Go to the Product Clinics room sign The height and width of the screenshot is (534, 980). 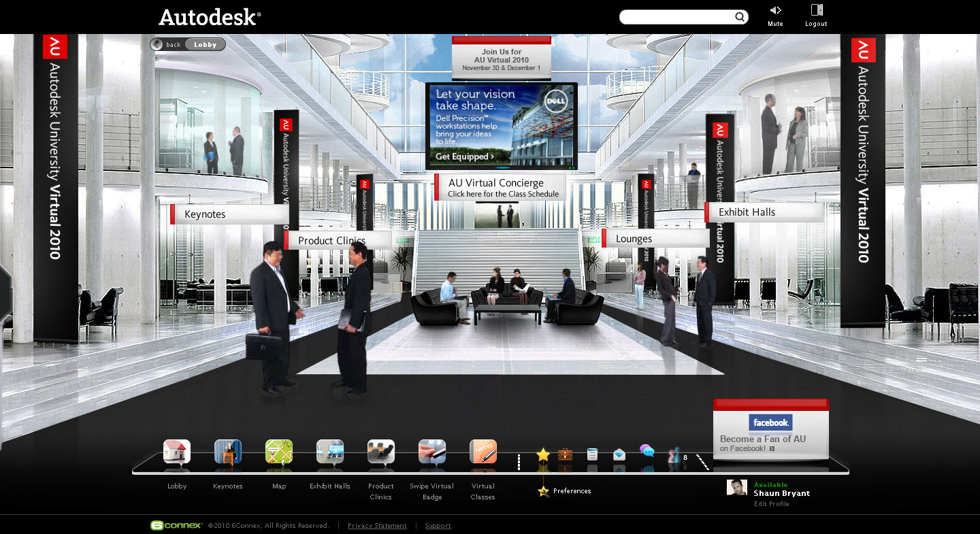click(338, 240)
